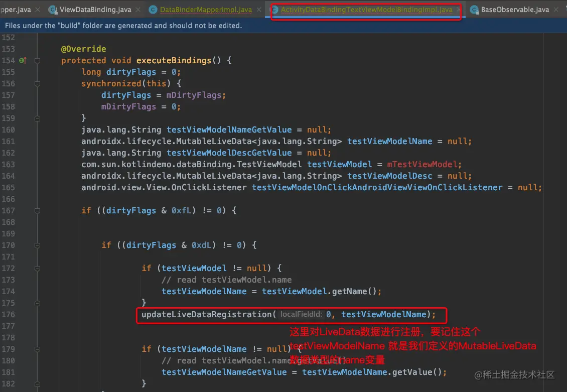
Task: Click the localFieldId parameter hint
Action: 301,314
